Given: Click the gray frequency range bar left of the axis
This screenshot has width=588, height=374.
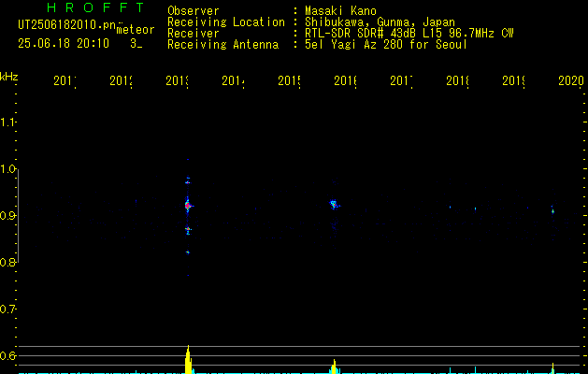Looking at the screenshot, I should pyautogui.click(x=18, y=216).
